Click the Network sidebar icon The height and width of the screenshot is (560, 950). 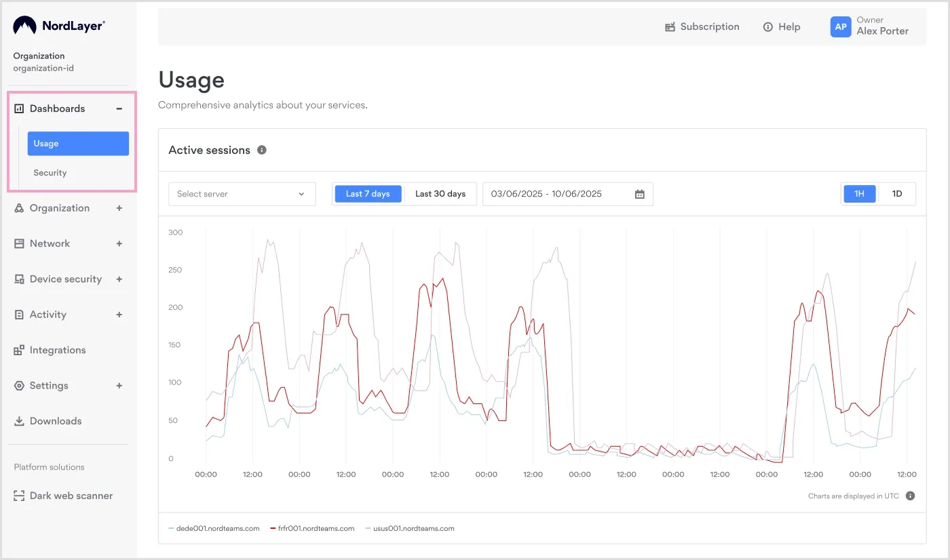click(19, 243)
